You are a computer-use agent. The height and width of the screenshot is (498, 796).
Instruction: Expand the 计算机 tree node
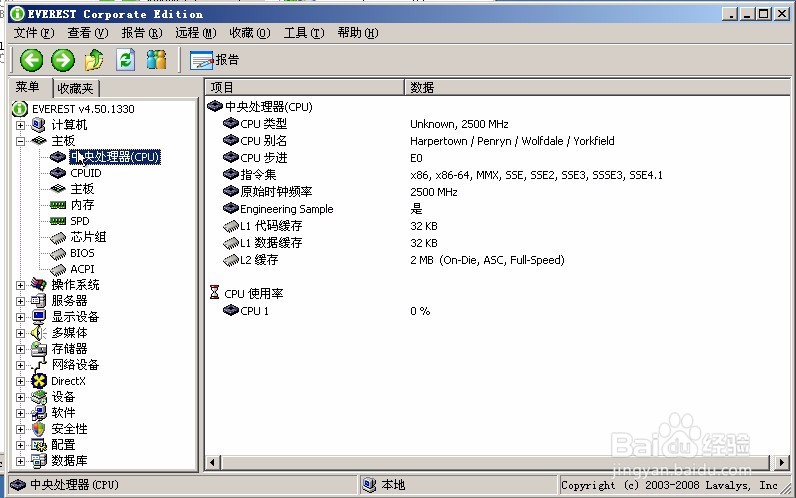(20, 125)
